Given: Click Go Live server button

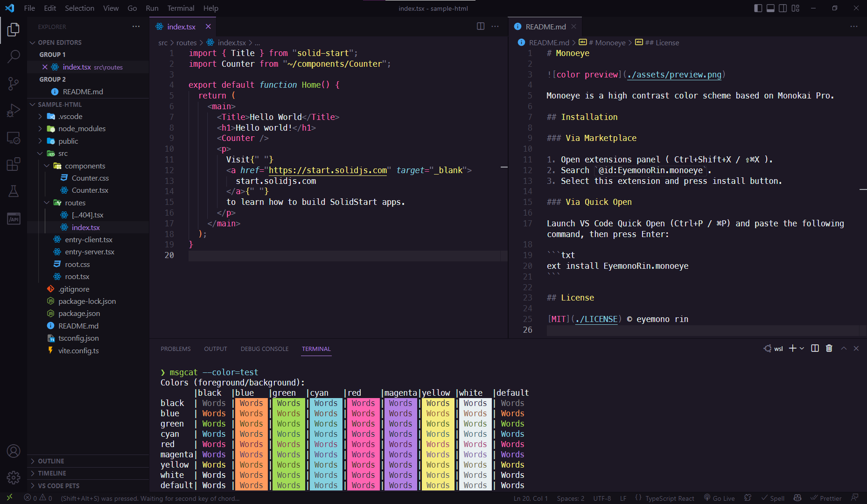Looking at the screenshot, I should coord(719,498).
